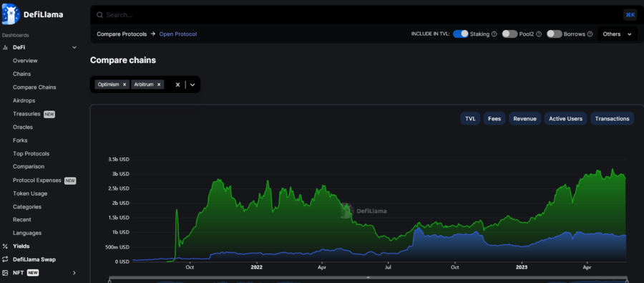Open Borrows help question mark
644x283 pixels.
tap(590, 34)
